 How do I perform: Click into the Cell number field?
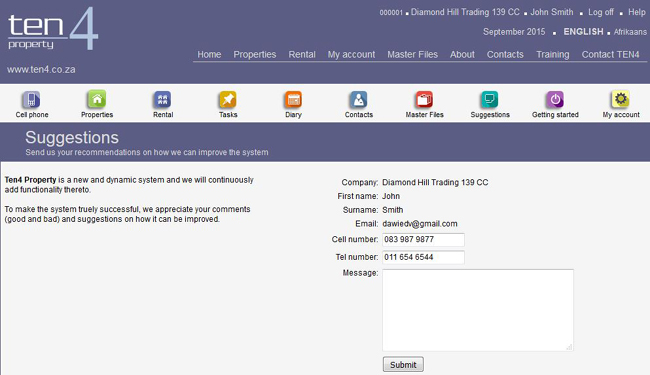point(423,240)
